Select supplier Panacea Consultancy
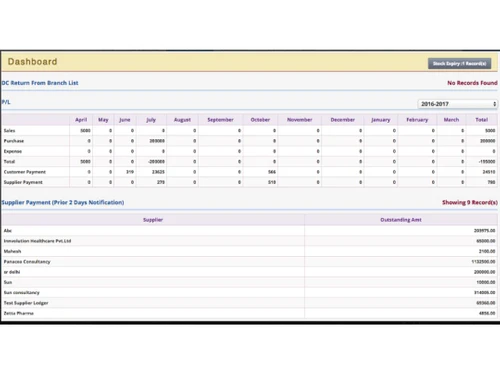500x375 pixels. [27, 262]
